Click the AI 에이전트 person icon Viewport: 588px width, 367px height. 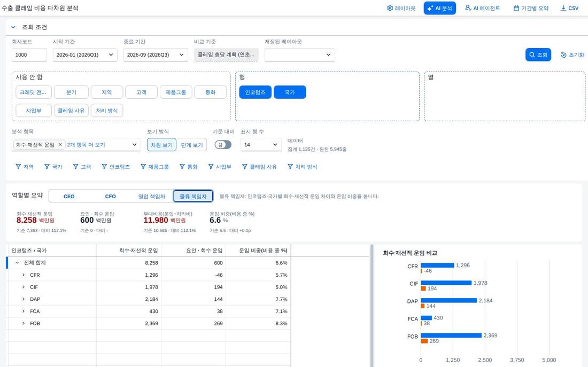(468, 8)
